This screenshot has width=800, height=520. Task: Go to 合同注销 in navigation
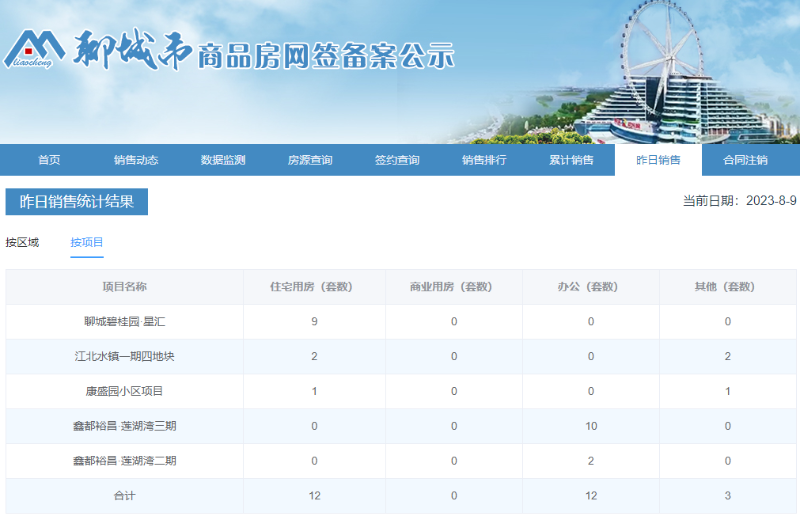(x=745, y=160)
